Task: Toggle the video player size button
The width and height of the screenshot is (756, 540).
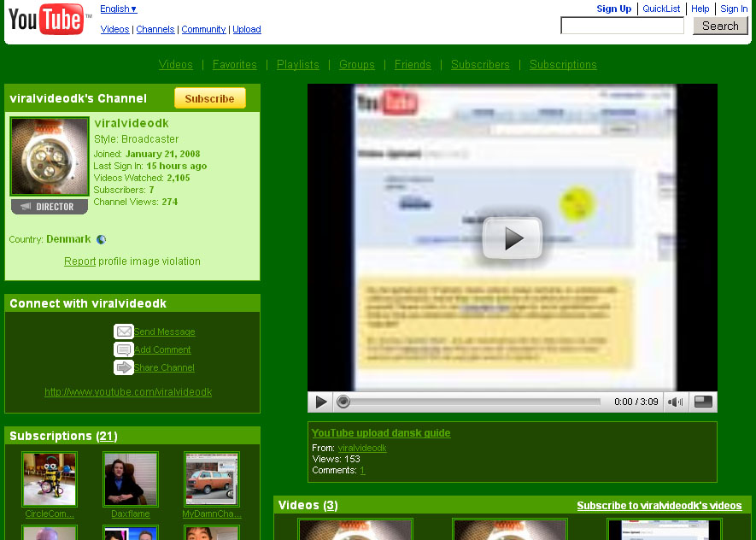Action: [x=703, y=402]
